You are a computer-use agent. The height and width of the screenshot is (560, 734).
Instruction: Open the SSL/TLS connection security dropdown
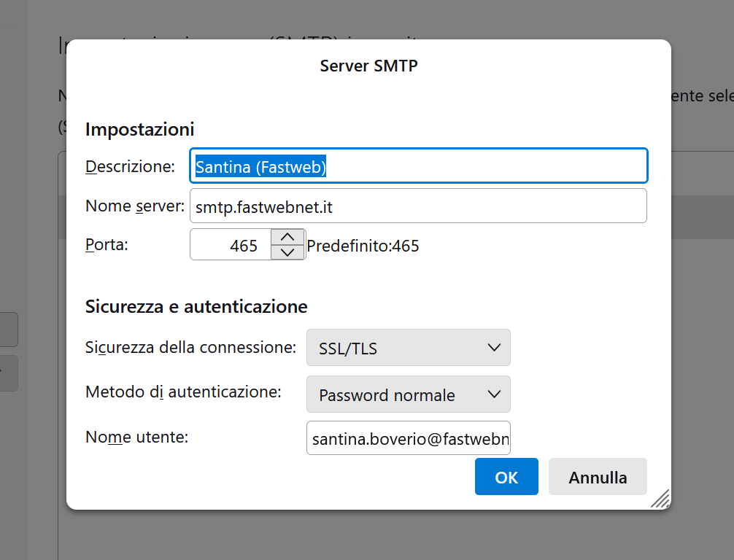click(408, 348)
